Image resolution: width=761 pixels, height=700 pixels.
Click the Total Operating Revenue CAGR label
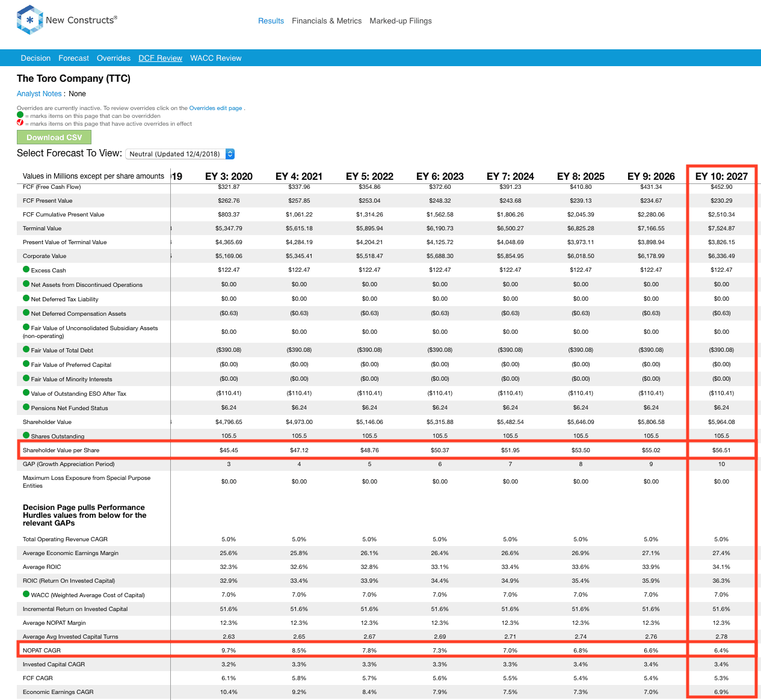pyautogui.click(x=65, y=539)
